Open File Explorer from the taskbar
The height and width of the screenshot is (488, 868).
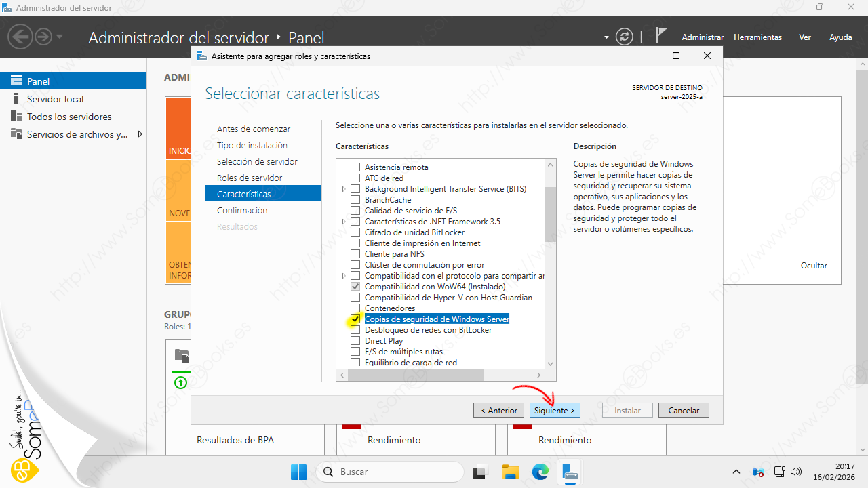510,472
